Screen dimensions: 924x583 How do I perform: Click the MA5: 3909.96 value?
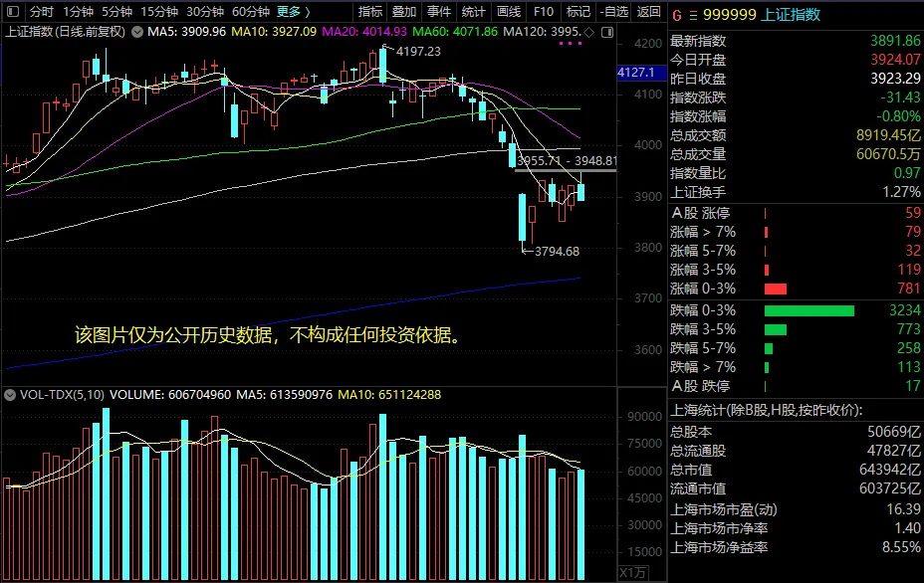[x=187, y=32]
